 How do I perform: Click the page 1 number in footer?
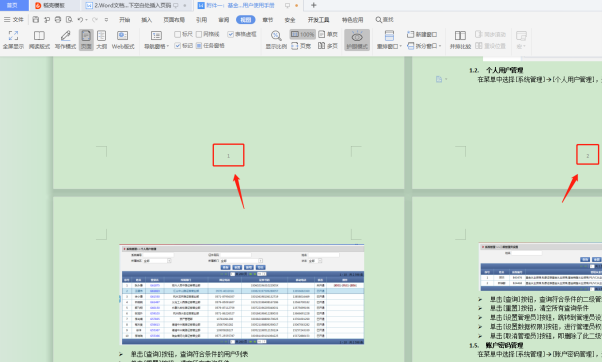coord(228,156)
